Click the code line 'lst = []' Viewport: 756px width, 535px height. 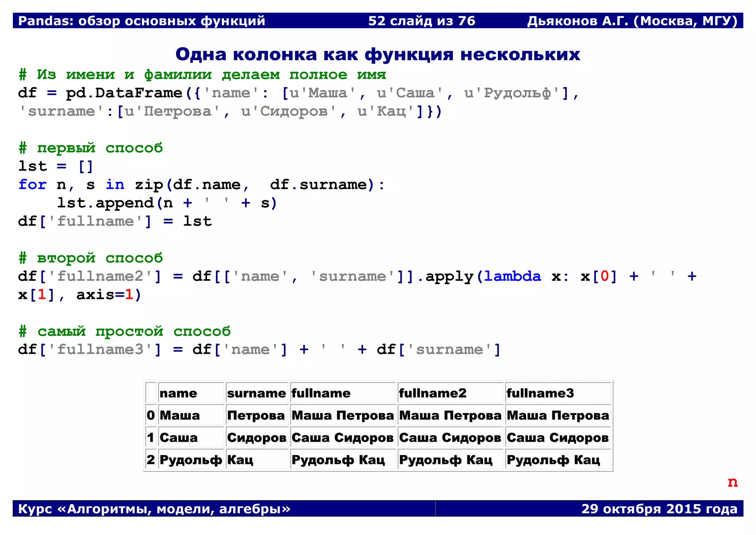point(56,166)
